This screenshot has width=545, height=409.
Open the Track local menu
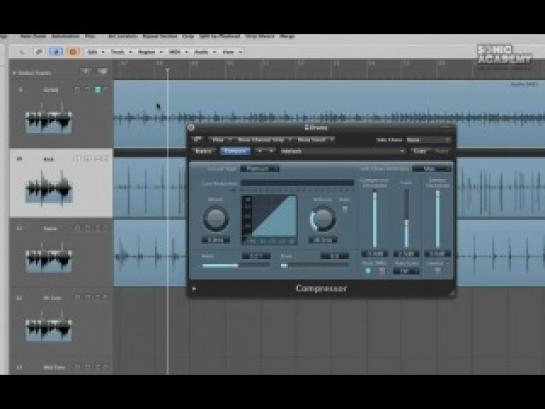click(x=121, y=52)
